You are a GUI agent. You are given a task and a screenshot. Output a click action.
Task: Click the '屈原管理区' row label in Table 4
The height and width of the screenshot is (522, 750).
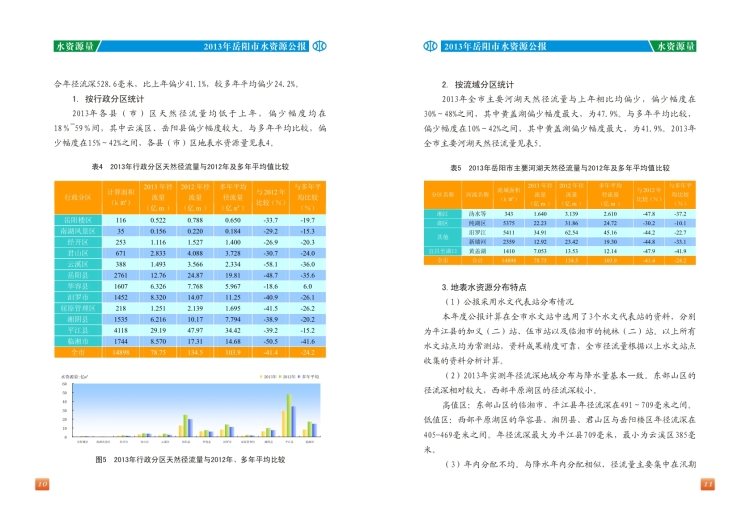78,308
